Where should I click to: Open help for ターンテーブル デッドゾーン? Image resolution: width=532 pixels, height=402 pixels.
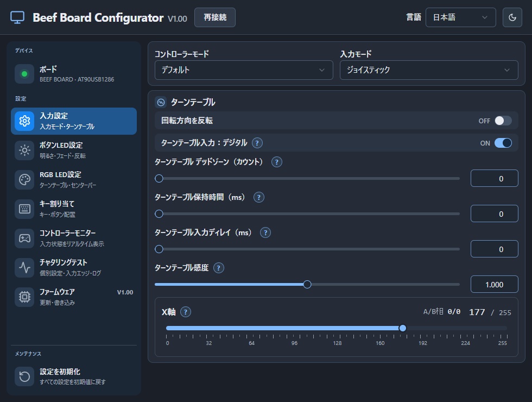click(277, 162)
